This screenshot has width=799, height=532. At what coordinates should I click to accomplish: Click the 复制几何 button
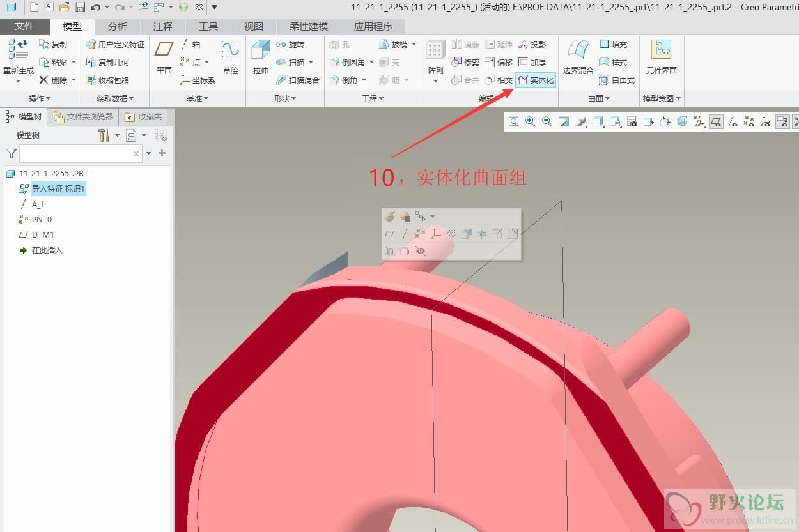(107, 62)
